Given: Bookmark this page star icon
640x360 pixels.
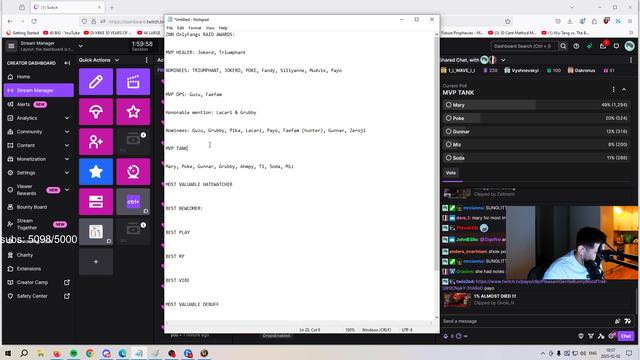Looking at the screenshot, I should click(x=507, y=21).
